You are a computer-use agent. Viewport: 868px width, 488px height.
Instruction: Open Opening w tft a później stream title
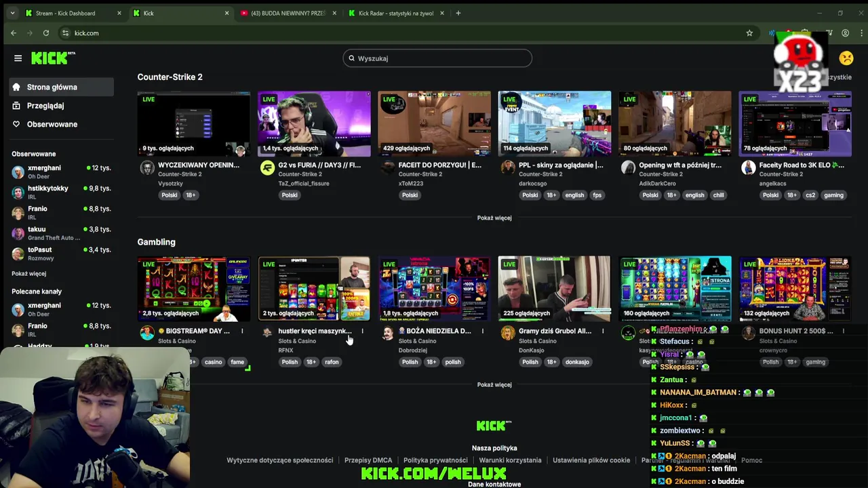click(x=680, y=165)
